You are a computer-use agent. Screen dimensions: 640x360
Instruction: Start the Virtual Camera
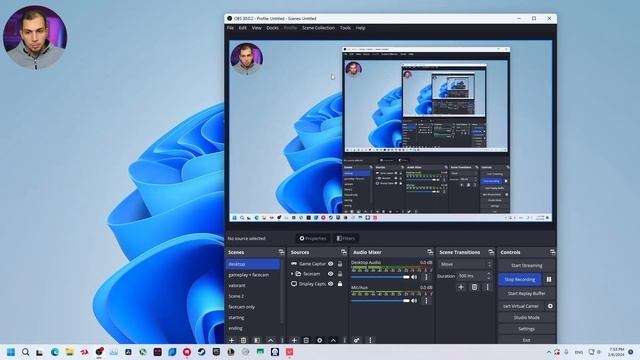[521, 306]
